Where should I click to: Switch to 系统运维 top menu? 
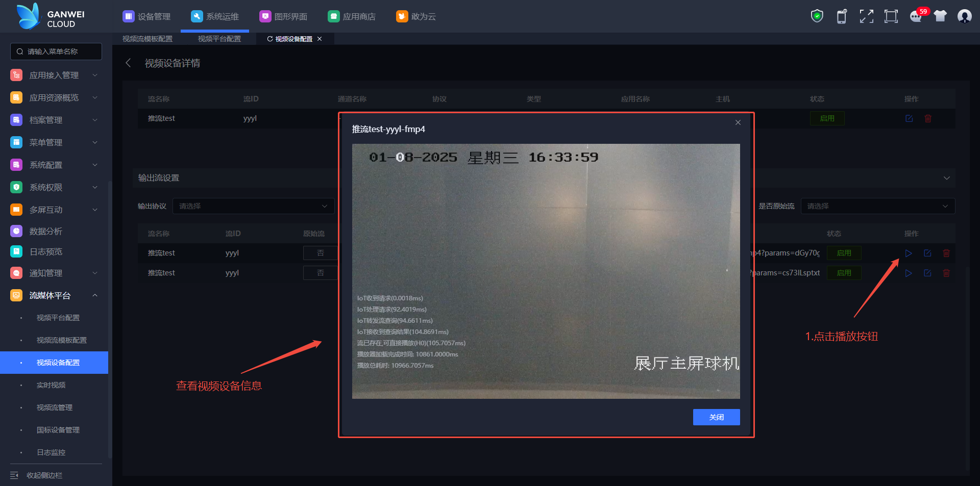pos(215,16)
